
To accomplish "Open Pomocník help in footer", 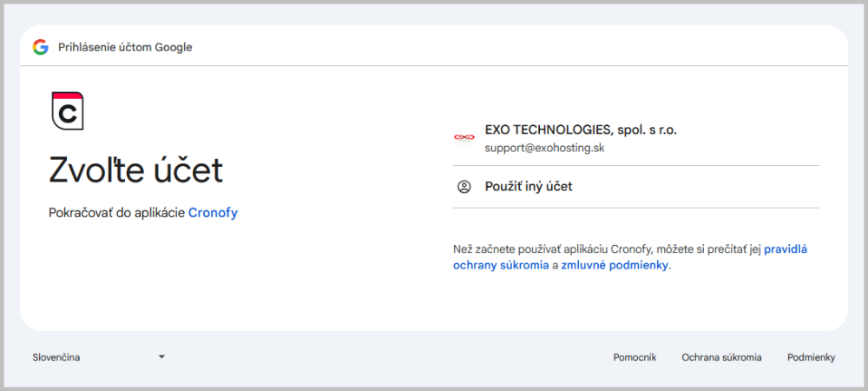I will point(635,357).
